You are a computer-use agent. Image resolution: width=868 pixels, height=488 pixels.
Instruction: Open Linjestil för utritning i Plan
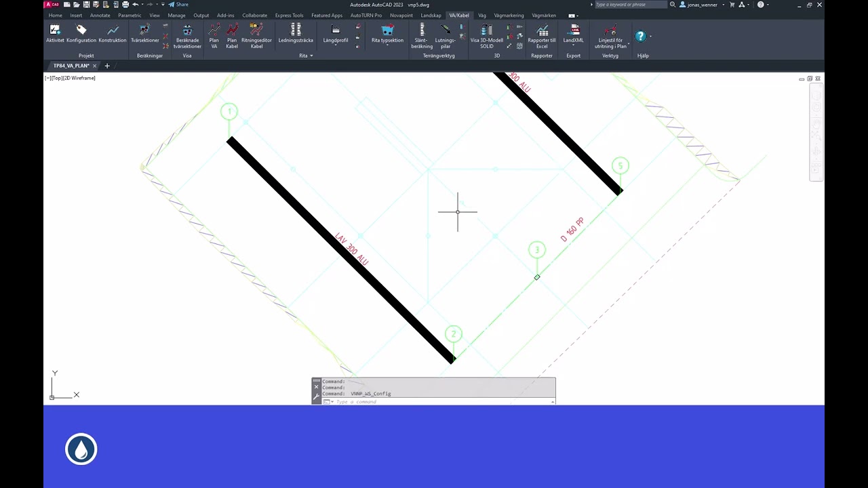pyautogui.click(x=610, y=36)
